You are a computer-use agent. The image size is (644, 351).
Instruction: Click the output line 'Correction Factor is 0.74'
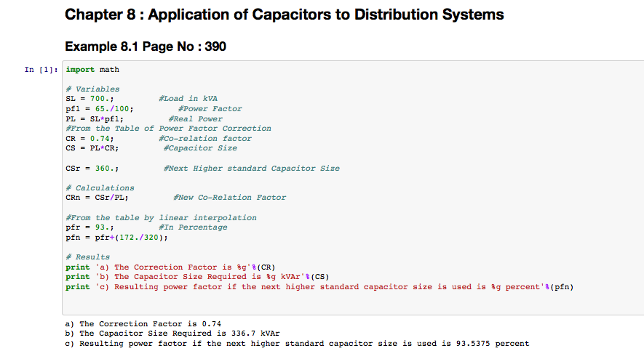(143, 324)
